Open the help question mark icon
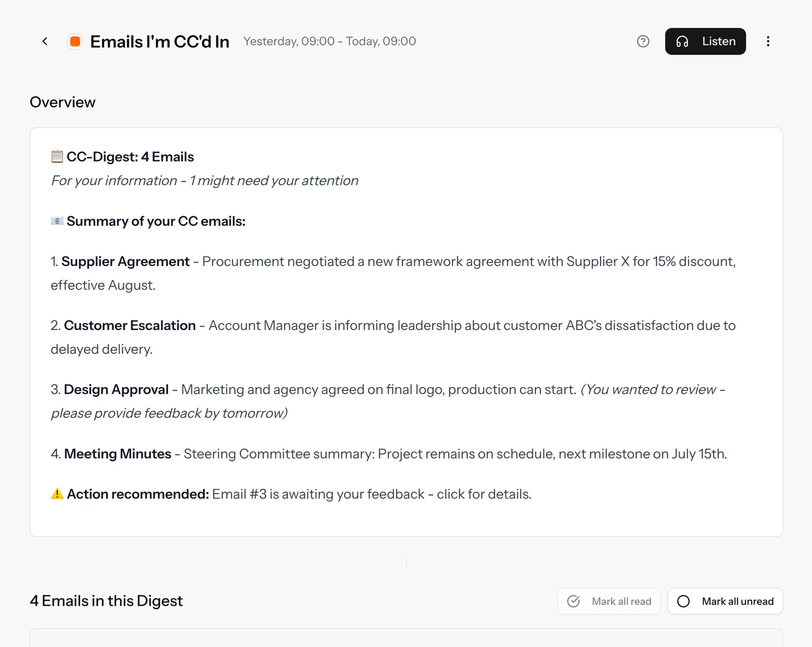The width and height of the screenshot is (812, 647). click(x=643, y=41)
